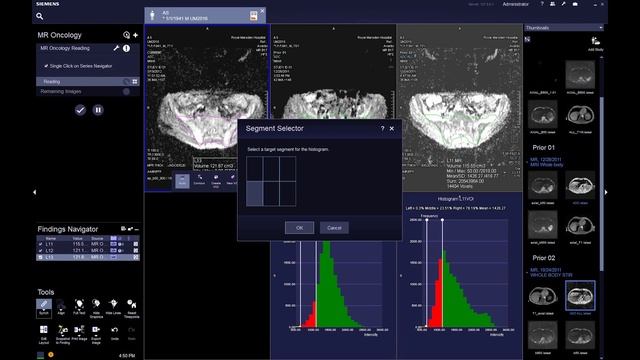Click the plus icon beside MR Oncology heading
The height and width of the screenshot is (360, 640).
coord(136,35)
